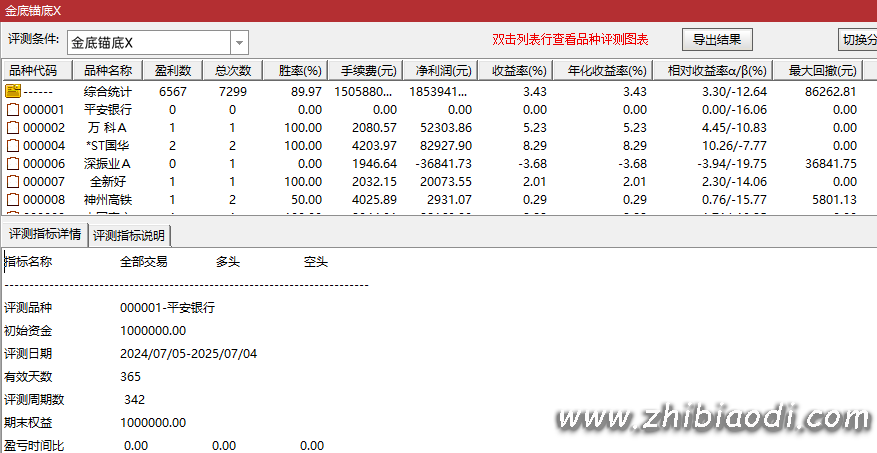Click the 切换分 button at right
This screenshot has height=453, width=877.
857,40
